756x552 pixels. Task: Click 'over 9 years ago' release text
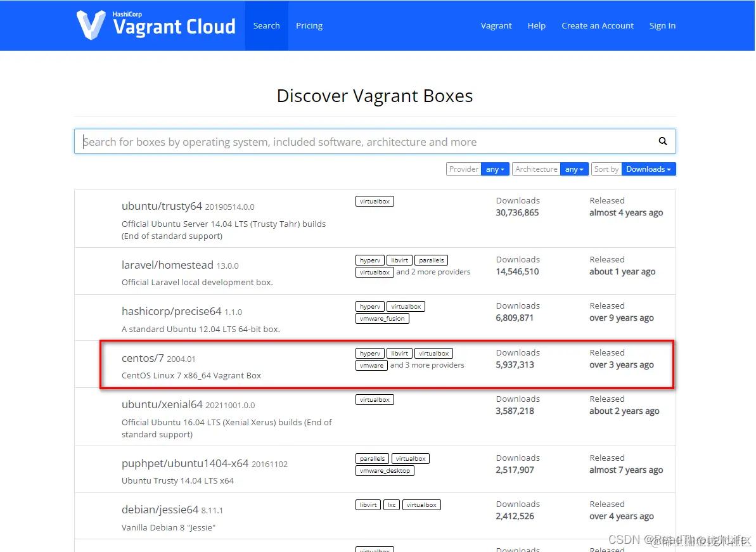point(622,318)
